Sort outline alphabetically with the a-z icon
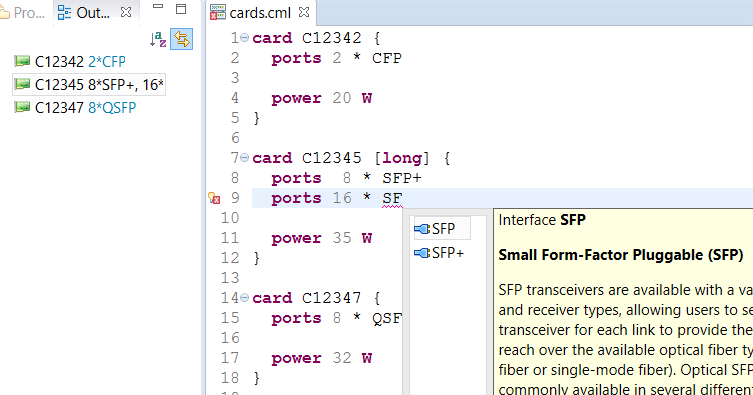 [x=158, y=39]
